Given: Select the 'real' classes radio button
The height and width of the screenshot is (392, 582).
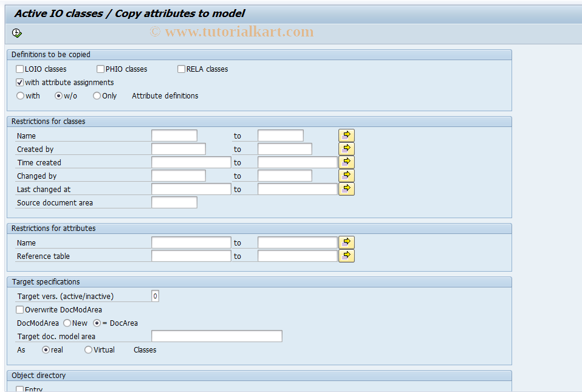Looking at the screenshot, I should (x=46, y=349).
